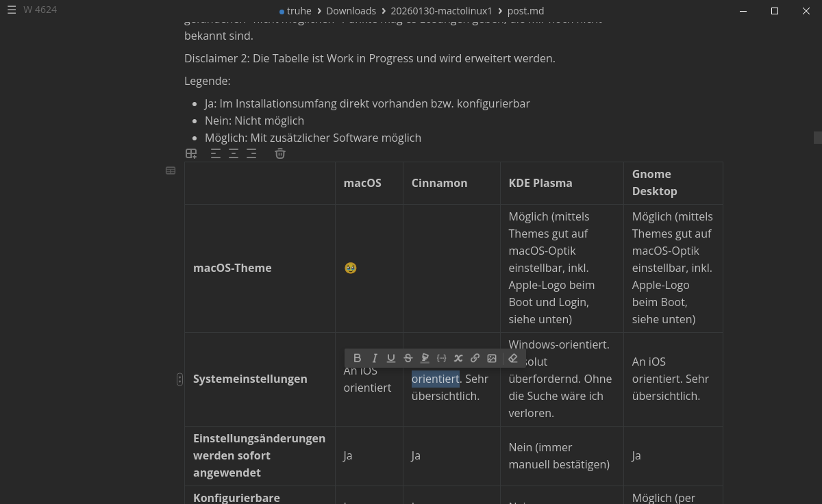Click the vertical scrollbar on the right edge
The height and width of the screenshot is (504, 822).
pyautogui.click(x=817, y=138)
